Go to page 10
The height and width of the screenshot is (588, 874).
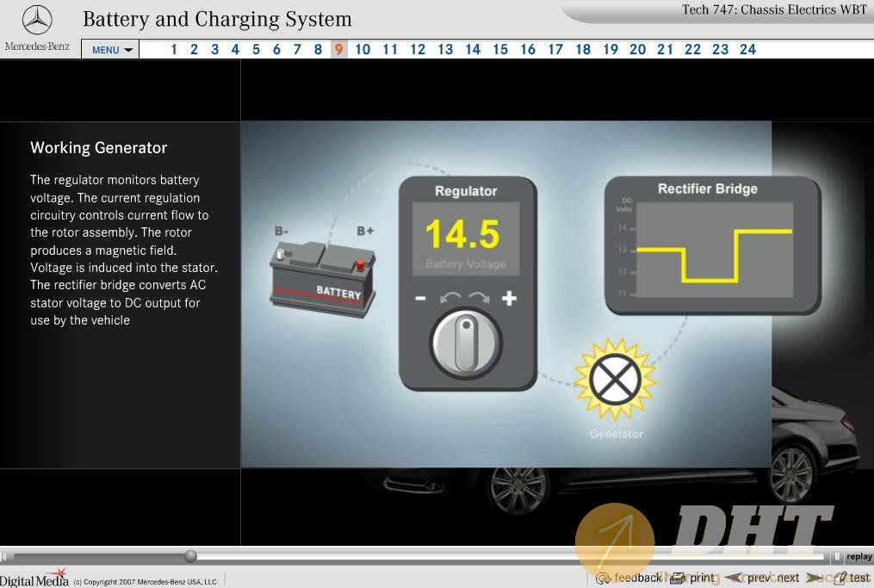click(363, 50)
